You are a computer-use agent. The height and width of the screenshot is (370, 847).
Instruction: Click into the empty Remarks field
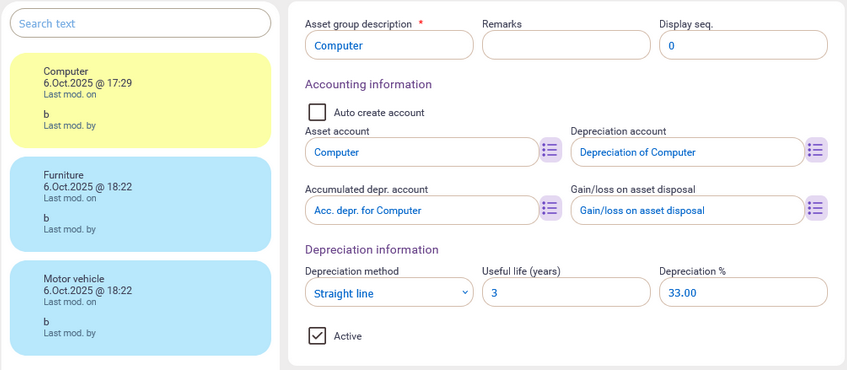click(x=566, y=45)
